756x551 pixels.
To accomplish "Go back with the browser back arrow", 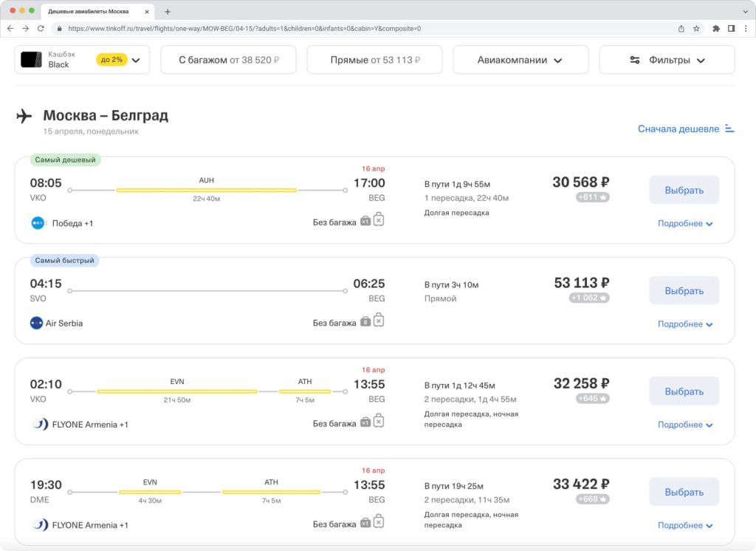I will (10, 29).
